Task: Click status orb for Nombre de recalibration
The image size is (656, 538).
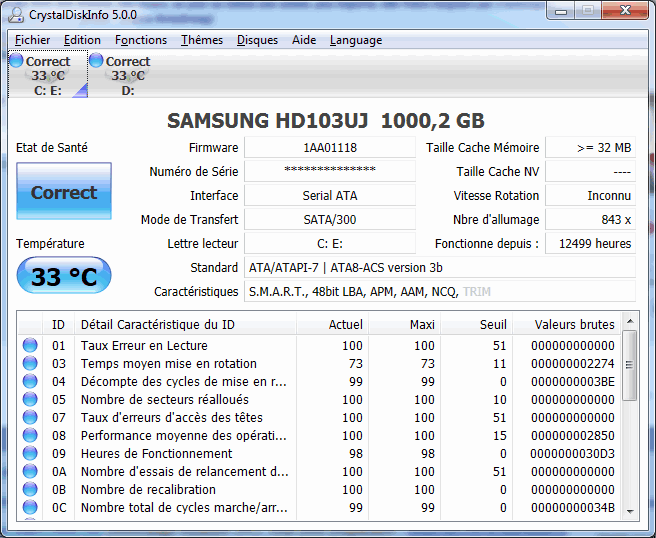Action: (x=29, y=490)
